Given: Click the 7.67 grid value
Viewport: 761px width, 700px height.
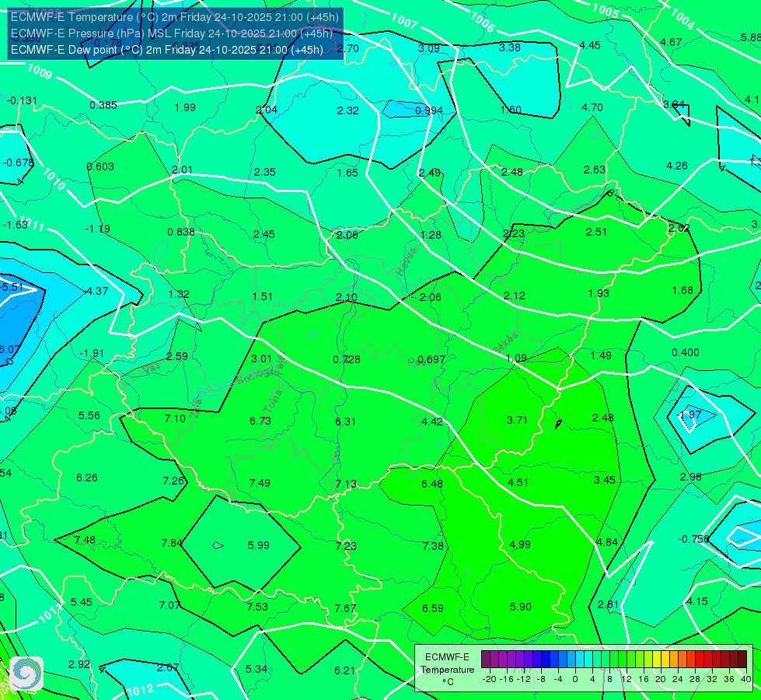Looking at the screenshot, I should tap(345, 608).
